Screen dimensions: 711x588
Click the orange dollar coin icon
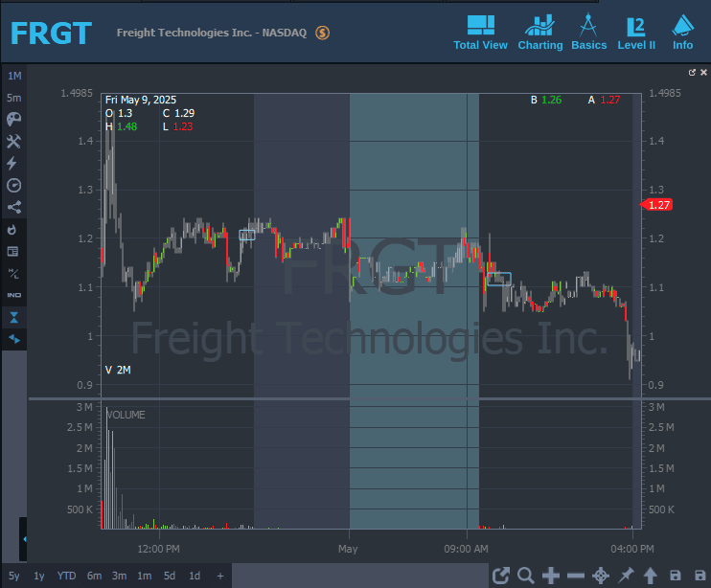coord(322,33)
